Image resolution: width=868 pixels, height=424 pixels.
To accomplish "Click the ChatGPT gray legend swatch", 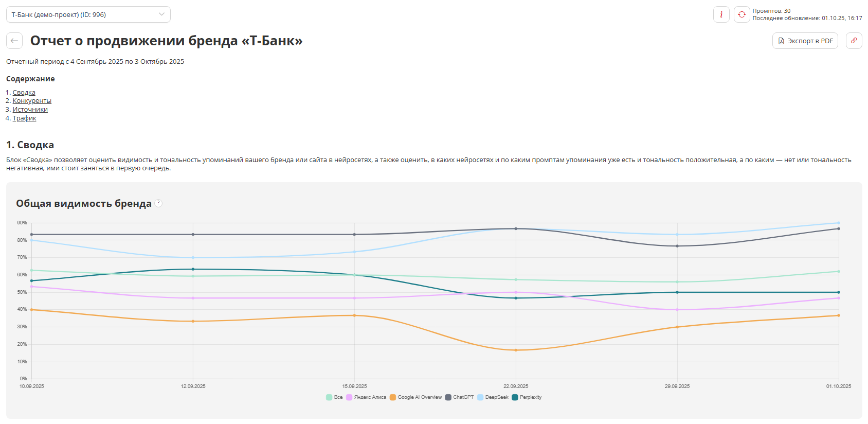I will [448, 397].
